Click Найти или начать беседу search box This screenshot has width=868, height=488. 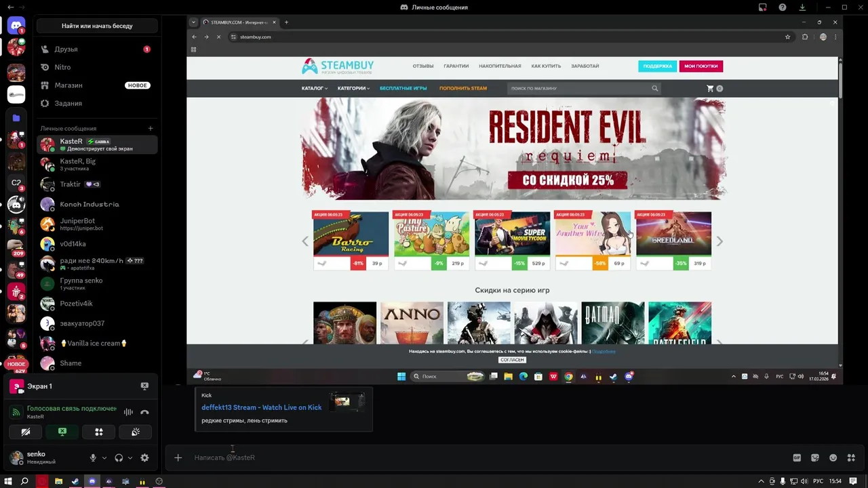point(97,26)
